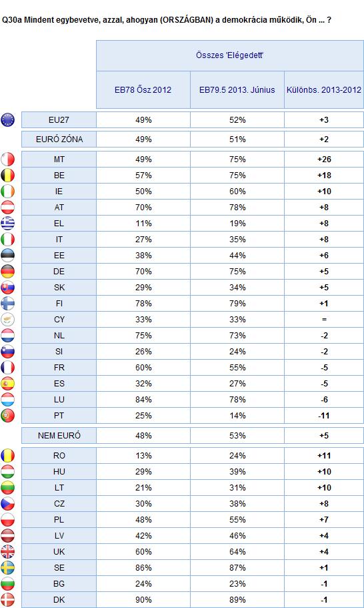The image size is (364, 608).
Task: Click the NEM EURÓ row label
Action: [x=59, y=435]
